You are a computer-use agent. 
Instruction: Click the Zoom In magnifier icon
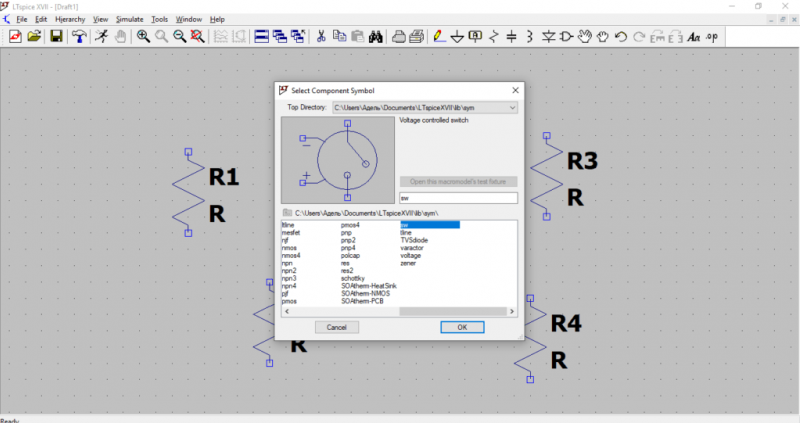pos(143,36)
